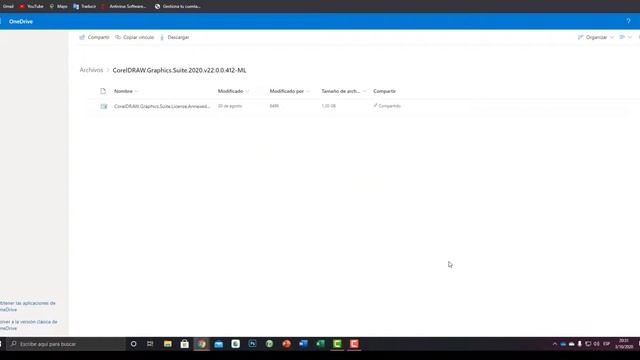Open Obtener las aplicaciones de OneDrive link
Image resolution: width=640 pixels, height=360 pixels.
click(x=27, y=306)
